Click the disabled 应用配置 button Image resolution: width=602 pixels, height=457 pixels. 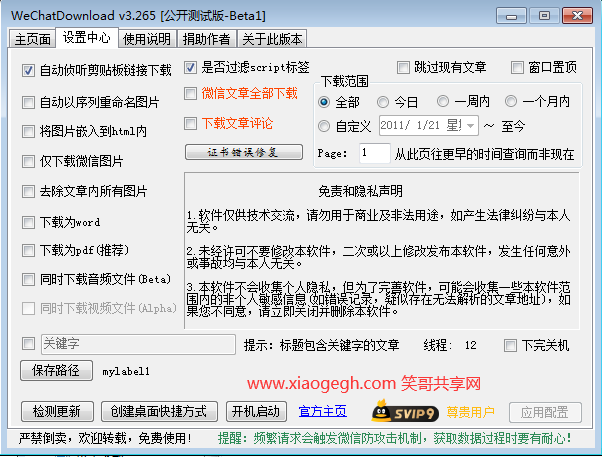pos(545,412)
